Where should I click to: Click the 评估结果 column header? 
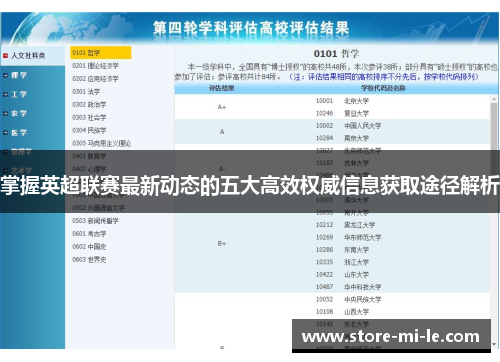(x=222, y=88)
